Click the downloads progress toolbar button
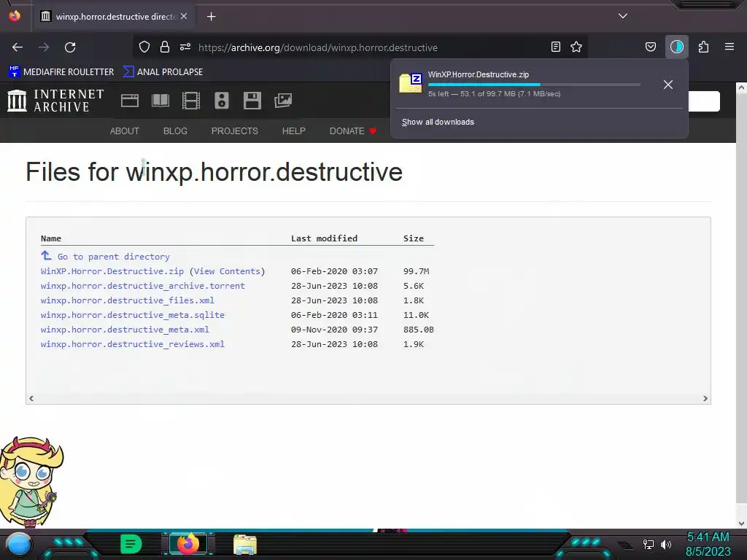The height and width of the screenshot is (560, 747). 676,47
